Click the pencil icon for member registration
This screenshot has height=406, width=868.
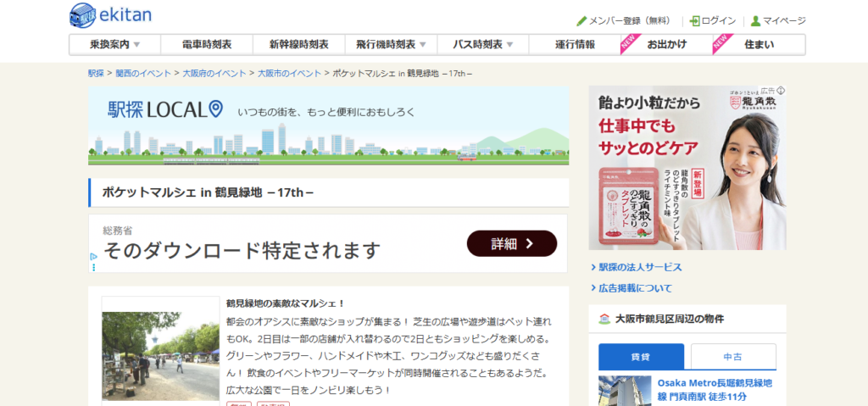click(x=581, y=21)
